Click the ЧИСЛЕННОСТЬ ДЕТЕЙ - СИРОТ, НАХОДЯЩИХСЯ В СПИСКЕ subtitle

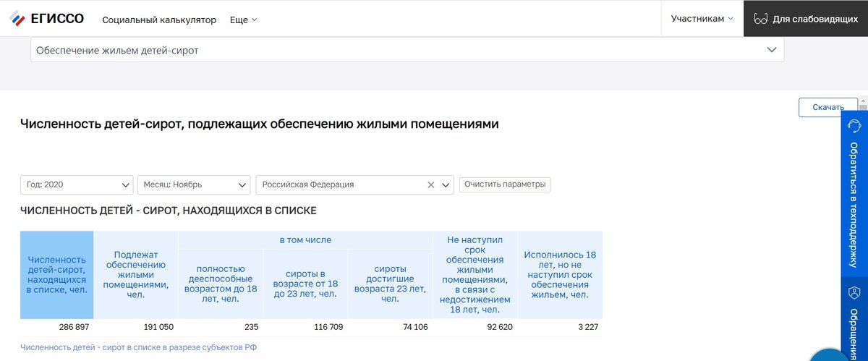pyautogui.click(x=169, y=211)
